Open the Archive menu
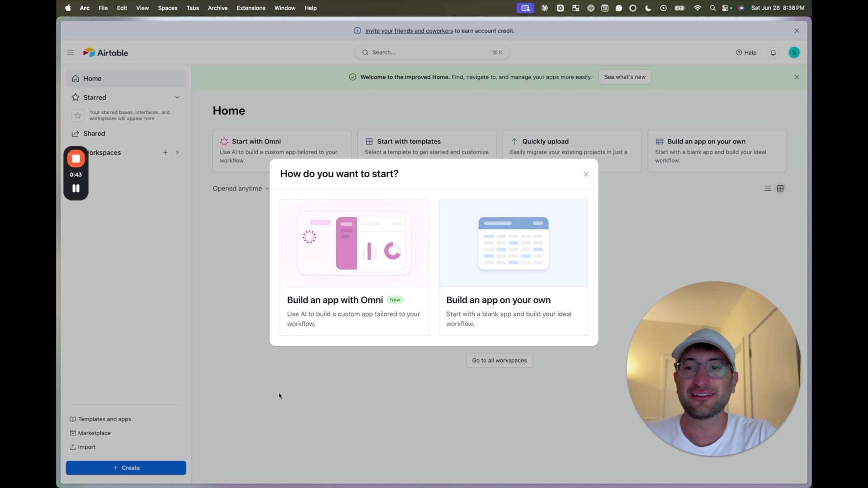Viewport: 868px width, 488px height. (x=218, y=8)
